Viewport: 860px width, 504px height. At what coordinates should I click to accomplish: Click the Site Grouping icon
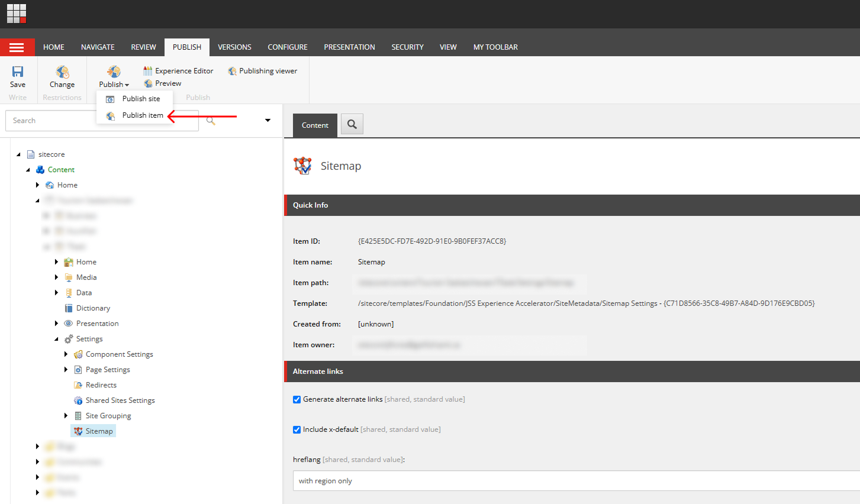click(78, 416)
